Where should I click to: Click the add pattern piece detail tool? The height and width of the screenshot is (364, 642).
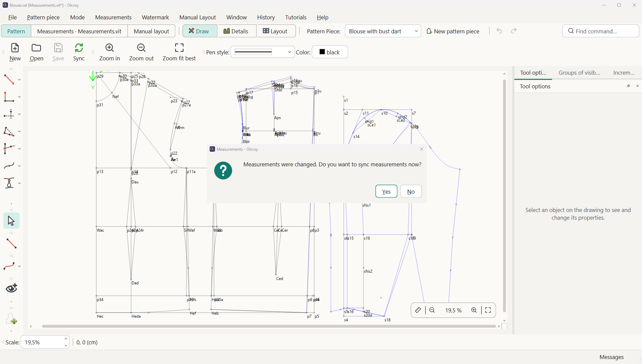tap(11, 319)
